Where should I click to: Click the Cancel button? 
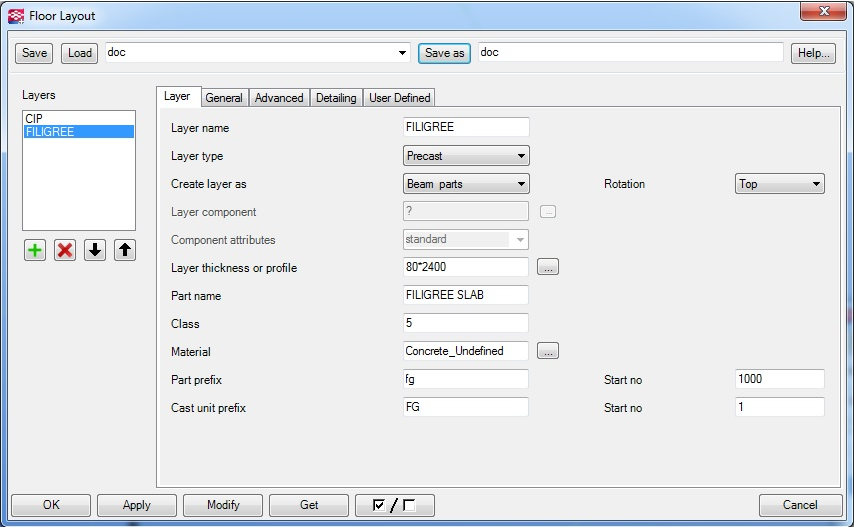tap(800, 505)
